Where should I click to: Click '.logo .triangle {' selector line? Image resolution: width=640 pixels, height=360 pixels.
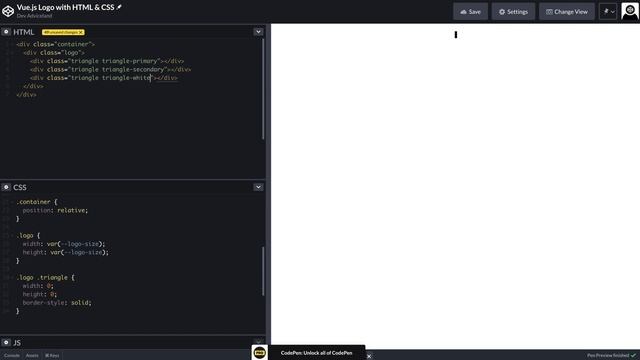coord(45,277)
